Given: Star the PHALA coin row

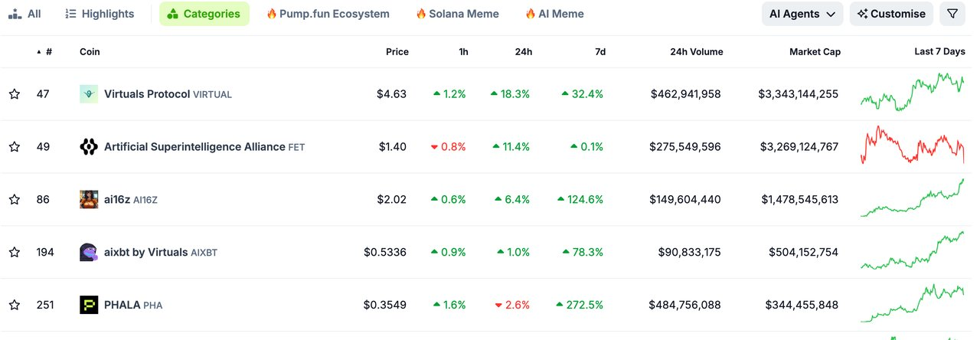Looking at the screenshot, I should [15, 305].
